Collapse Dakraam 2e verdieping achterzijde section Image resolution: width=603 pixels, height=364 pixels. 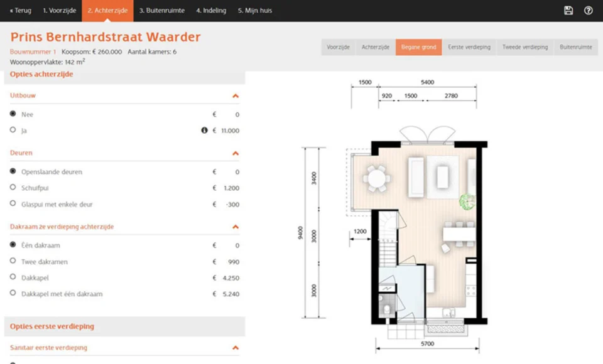pyautogui.click(x=236, y=227)
